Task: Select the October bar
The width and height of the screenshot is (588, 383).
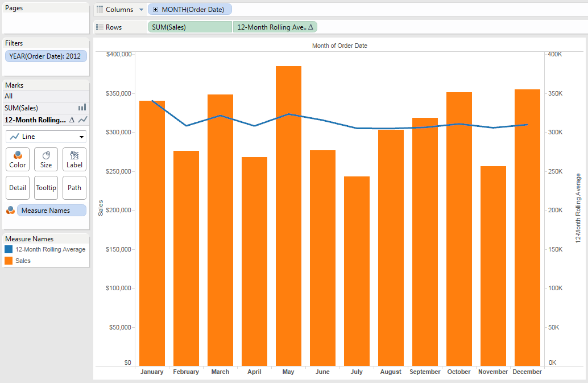Action: click(459, 229)
